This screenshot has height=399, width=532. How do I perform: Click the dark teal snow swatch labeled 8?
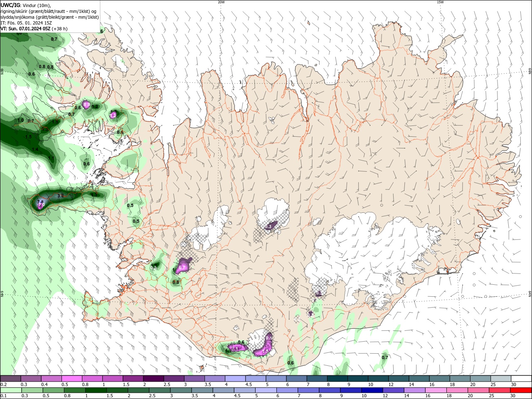click(337, 379)
